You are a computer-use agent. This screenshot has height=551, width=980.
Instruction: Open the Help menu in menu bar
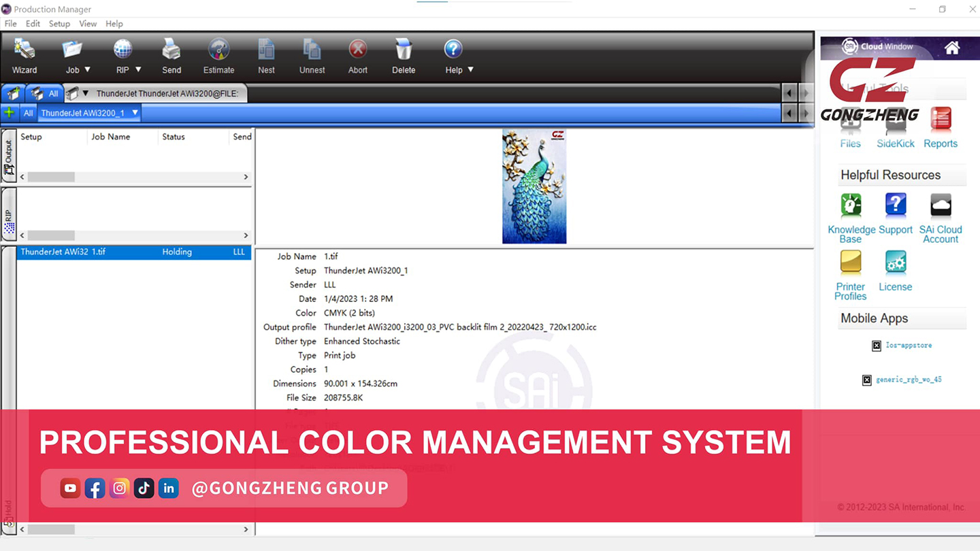click(114, 24)
